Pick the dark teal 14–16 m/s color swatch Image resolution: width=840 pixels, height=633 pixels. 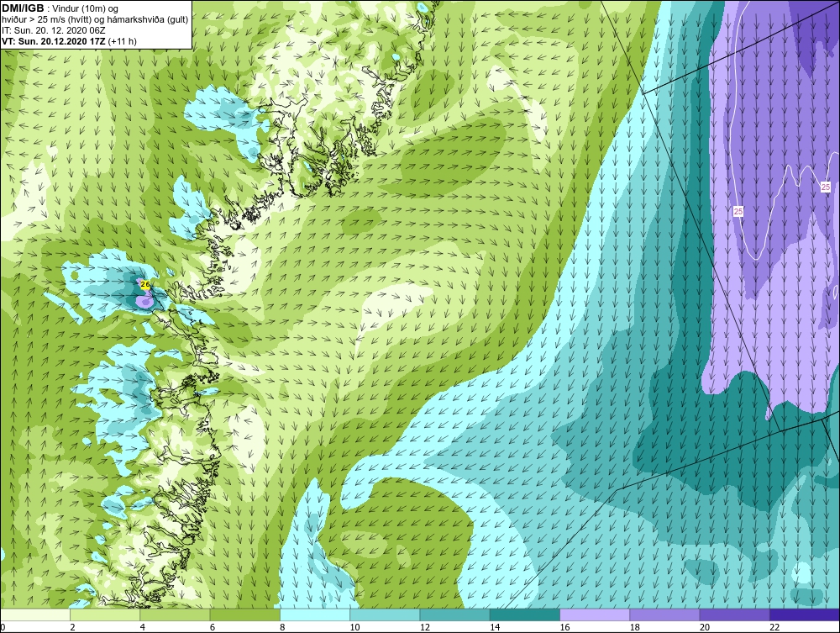coord(525,615)
